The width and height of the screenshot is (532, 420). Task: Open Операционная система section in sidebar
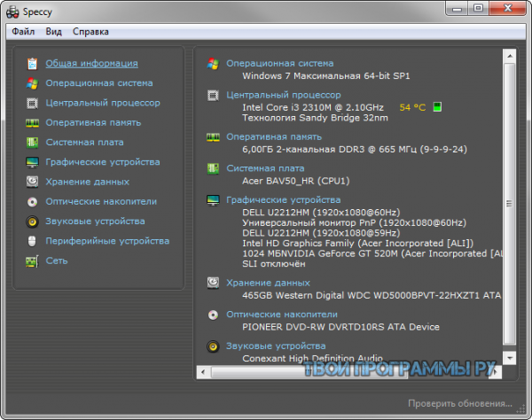point(99,83)
